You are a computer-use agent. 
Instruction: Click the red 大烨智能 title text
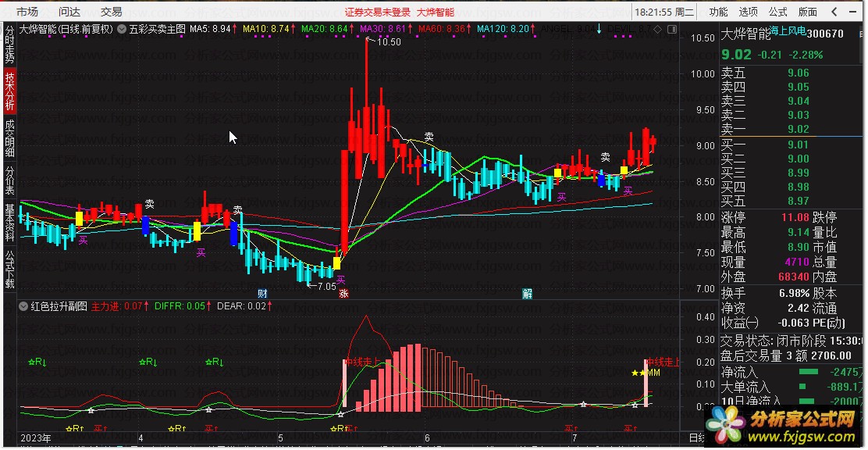435,12
